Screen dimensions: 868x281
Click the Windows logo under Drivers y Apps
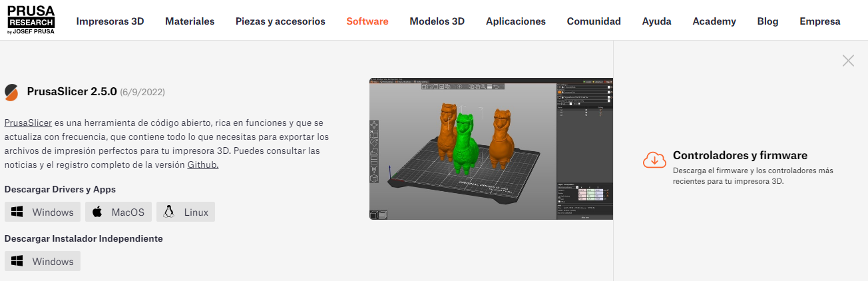coord(17,212)
